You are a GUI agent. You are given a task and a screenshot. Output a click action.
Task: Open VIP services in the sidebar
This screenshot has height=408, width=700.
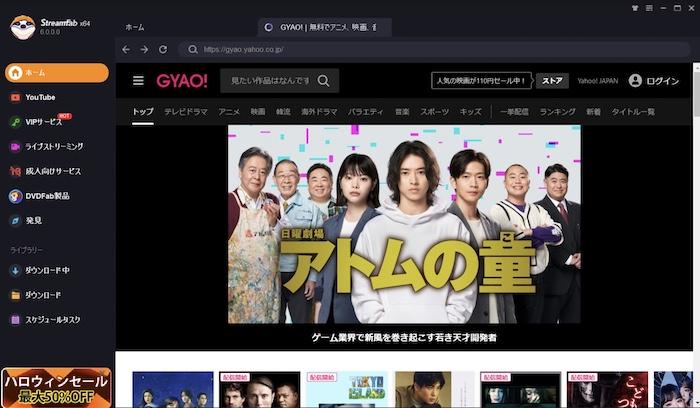(x=40, y=121)
